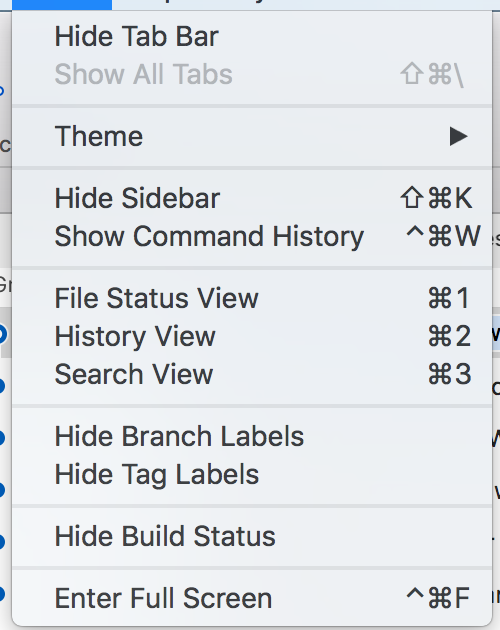500x630 pixels.
Task: Click the hollow commit node behind the menu
Action: [1, 334]
